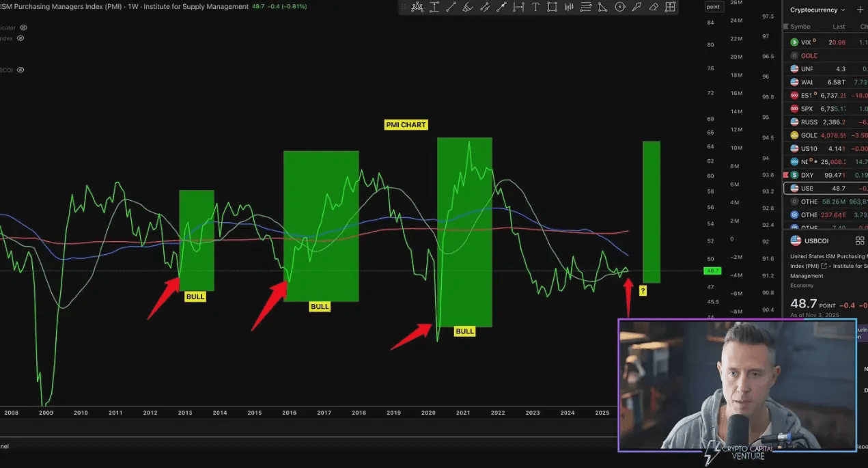
Task: Select the brush drawing tool
Action: coord(468,8)
